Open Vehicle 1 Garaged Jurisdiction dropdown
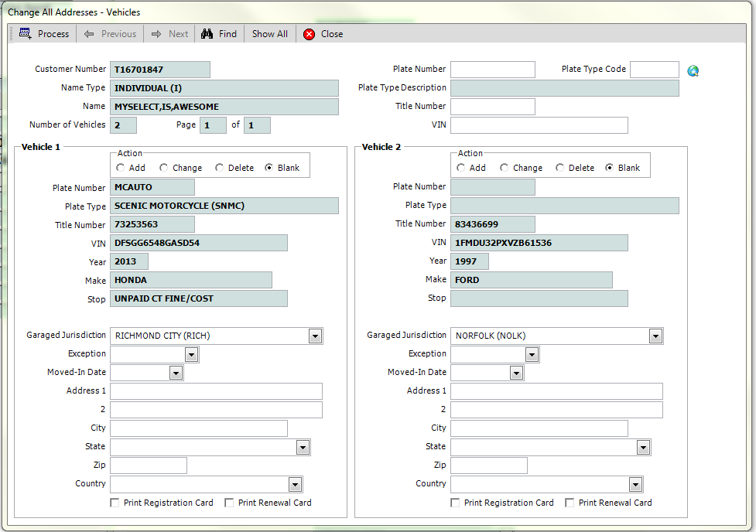The width and height of the screenshot is (756, 532). click(315, 336)
